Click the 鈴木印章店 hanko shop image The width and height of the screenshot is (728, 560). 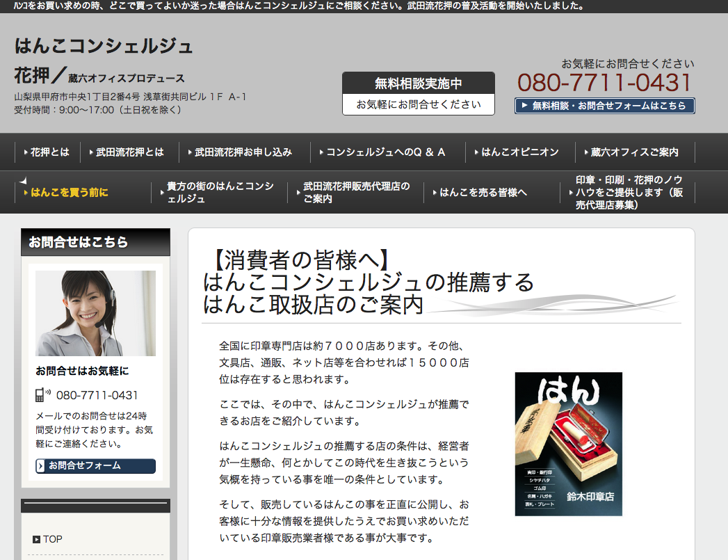(x=568, y=444)
